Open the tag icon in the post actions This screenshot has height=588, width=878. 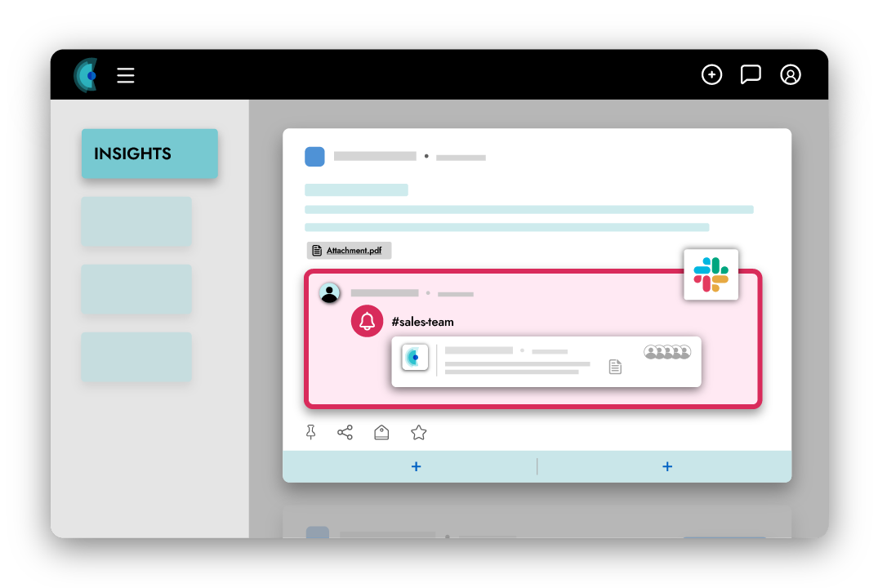coord(381,432)
